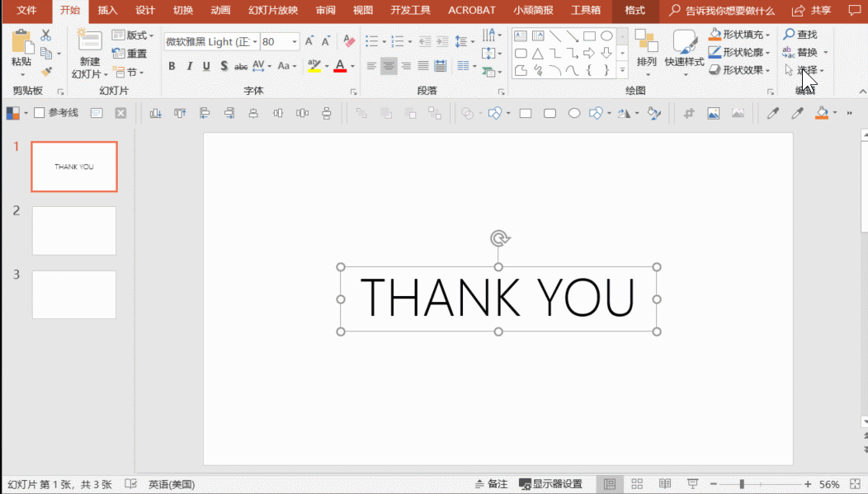Screen dimensions: 868x494
Task: Select the oval shape in the shapes gallery
Action: (x=606, y=36)
